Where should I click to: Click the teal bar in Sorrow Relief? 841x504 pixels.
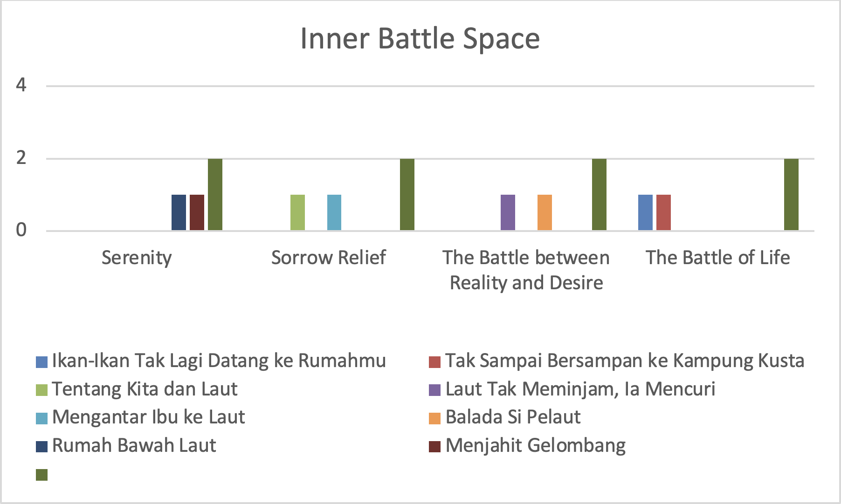[334, 212]
